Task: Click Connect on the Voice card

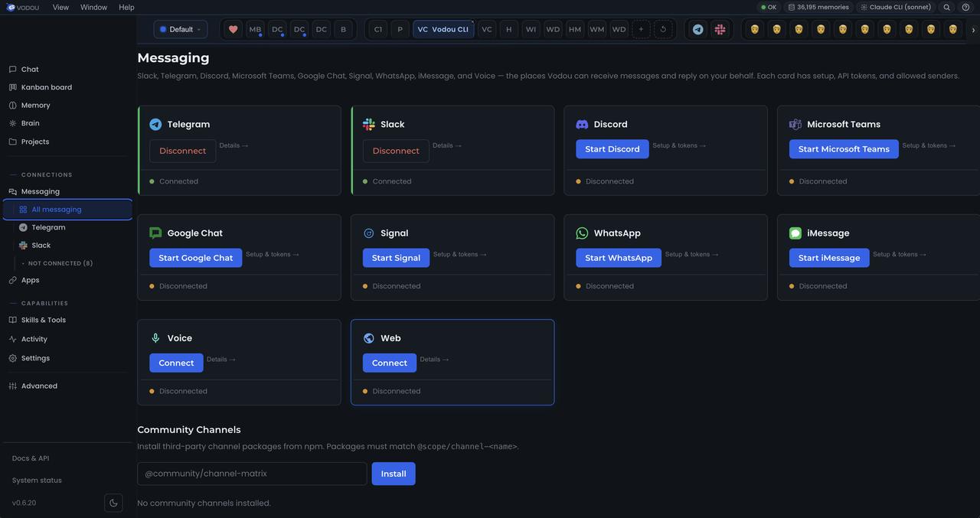Action: [x=176, y=363]
